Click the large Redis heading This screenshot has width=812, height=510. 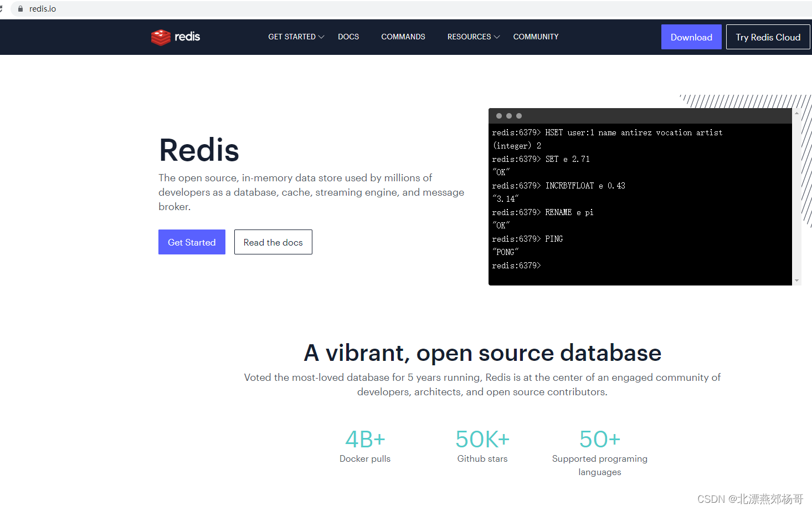coord(199,150)
